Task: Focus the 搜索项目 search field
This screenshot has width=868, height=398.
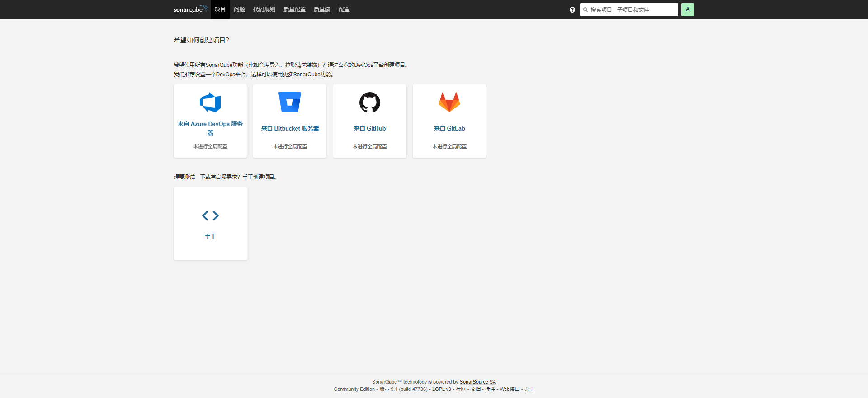Action: (x=629, y=9)
